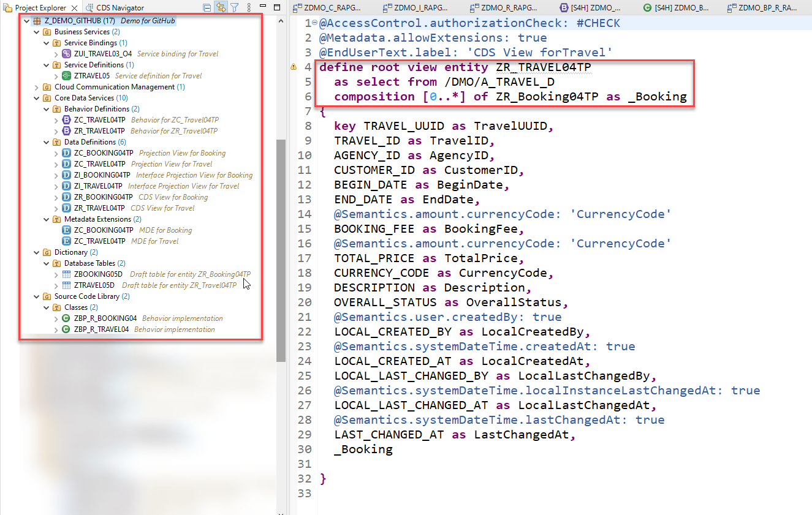
Task: Collapse the Core Data Services folder
Action: click(x=37, y=98)
